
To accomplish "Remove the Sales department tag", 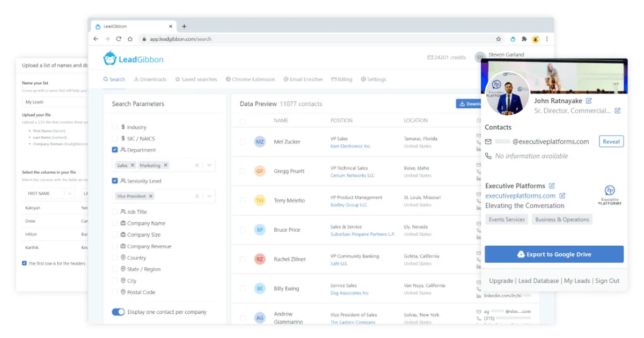I will pyautogui.click(x=133, y=165).
